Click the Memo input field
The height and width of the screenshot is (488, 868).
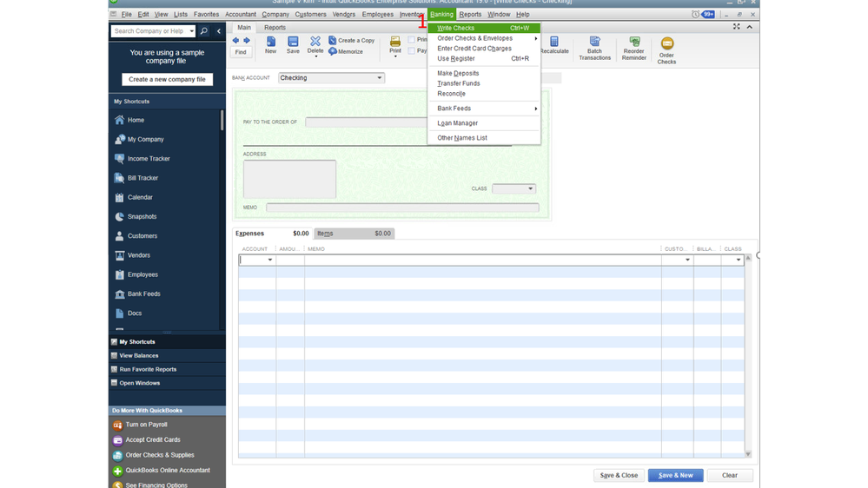[402, 208]
